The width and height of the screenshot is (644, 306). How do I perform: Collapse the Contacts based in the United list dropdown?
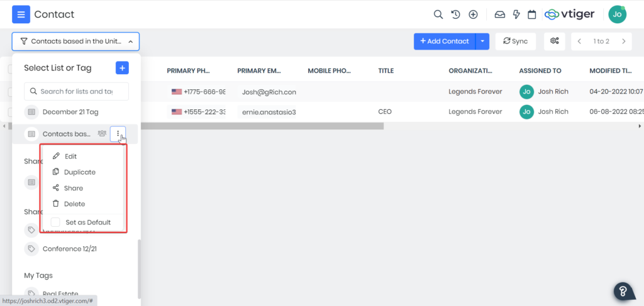(x=75, y=41)
